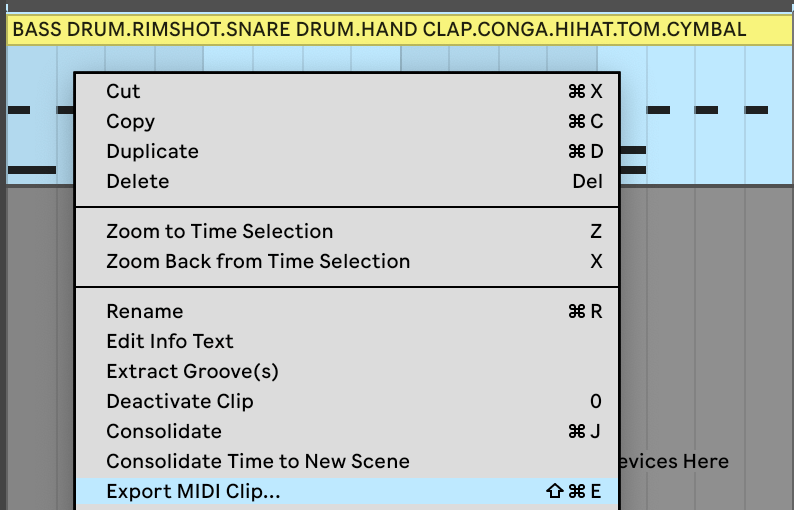Deactivate Clip via the context menu
The image size is (794, 510).
[180, 401]
